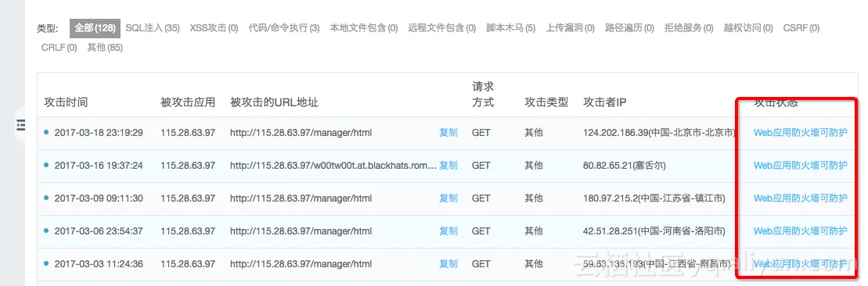Open firewall protection link for 180.97.215.2

click(x=800, y=198)
